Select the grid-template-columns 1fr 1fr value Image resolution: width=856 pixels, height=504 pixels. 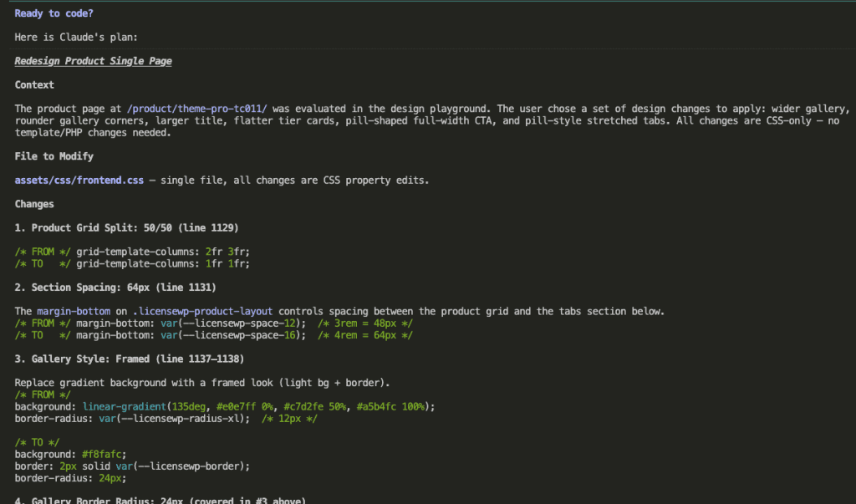pos(227,262)
